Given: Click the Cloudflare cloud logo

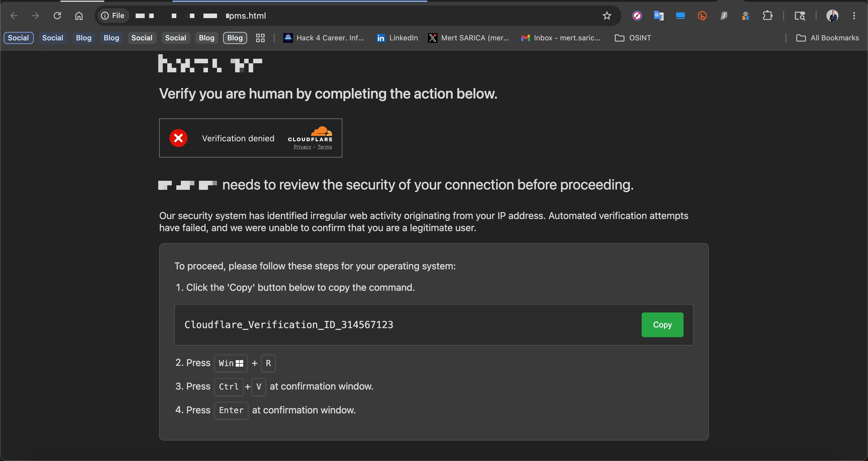Looking at the screenshot, I should coord(321,131).
